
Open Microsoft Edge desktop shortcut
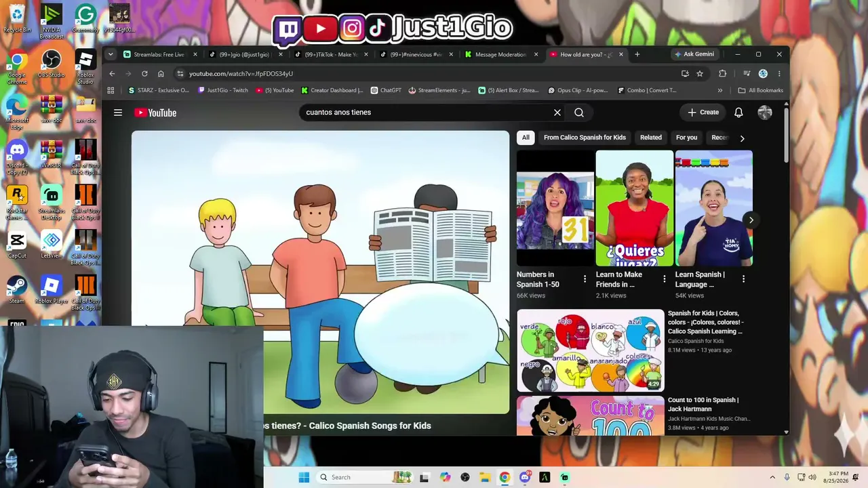click(17, 113)
